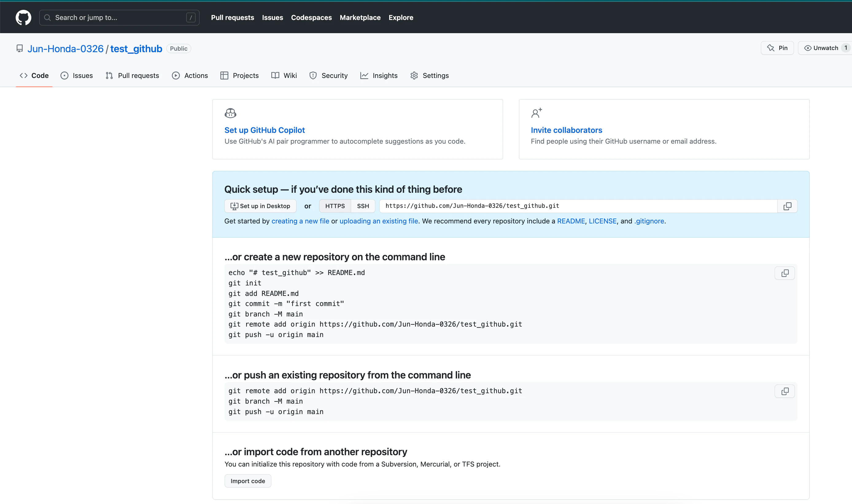Switch to the Projects tab
This screenshot has height=504, width=852.
pos(239,76)
